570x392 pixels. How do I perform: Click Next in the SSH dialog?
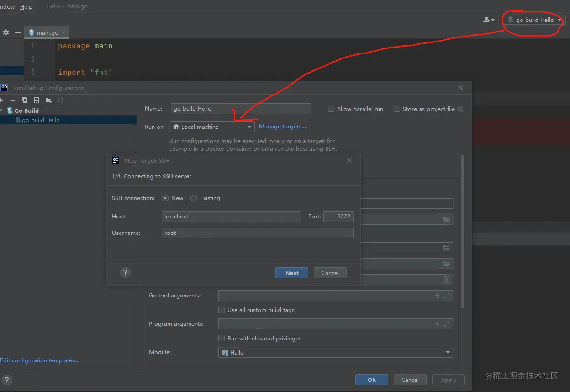(292, 273)
